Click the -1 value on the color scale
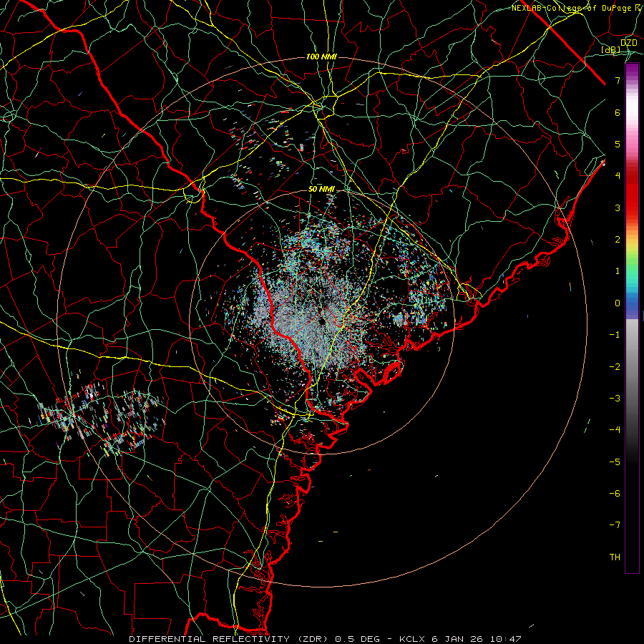 pyautogui.click(x=615, y=335)
